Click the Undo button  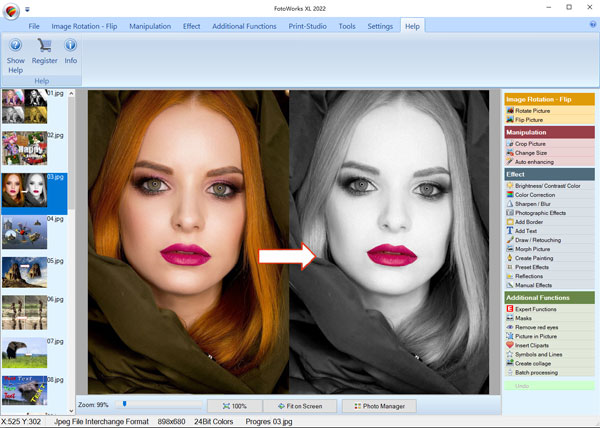[549, 386]
